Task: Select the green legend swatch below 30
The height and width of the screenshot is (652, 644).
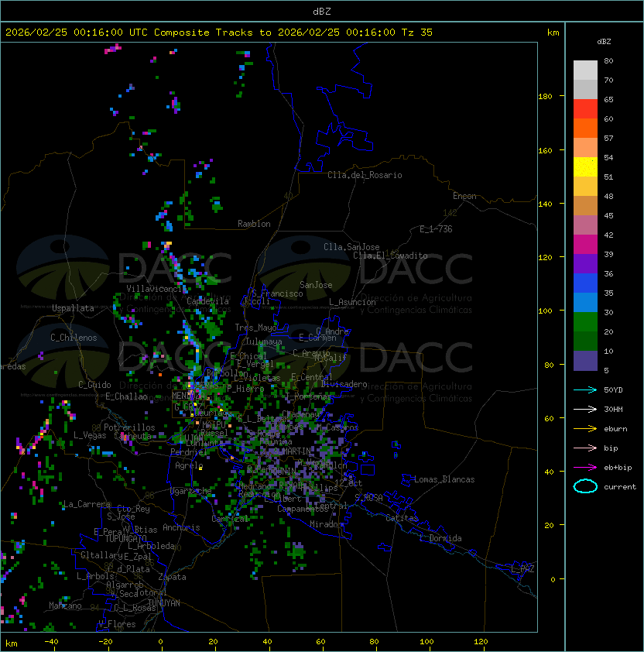Action: (585, 322)
